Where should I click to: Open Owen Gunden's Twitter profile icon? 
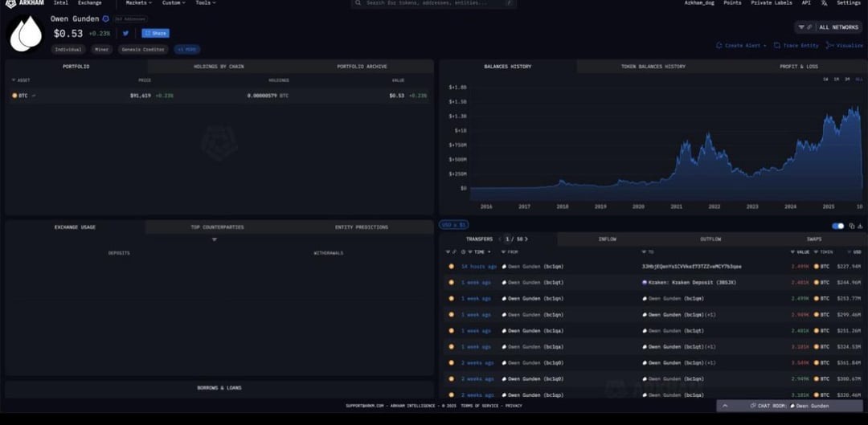[125, 33]
